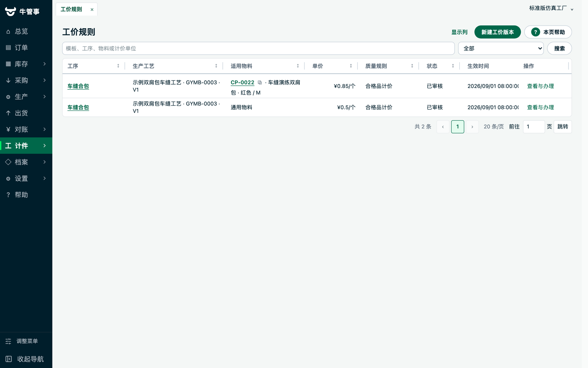Expand the 库存 submenu chevron
Image resolution: width=588 pixels, height=368 pixels.
(x=44, y=64)
